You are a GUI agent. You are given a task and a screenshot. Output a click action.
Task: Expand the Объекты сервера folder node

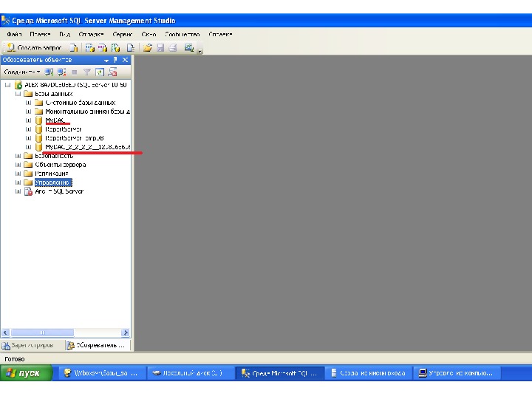pyautogui.click(x=18, y=165)
